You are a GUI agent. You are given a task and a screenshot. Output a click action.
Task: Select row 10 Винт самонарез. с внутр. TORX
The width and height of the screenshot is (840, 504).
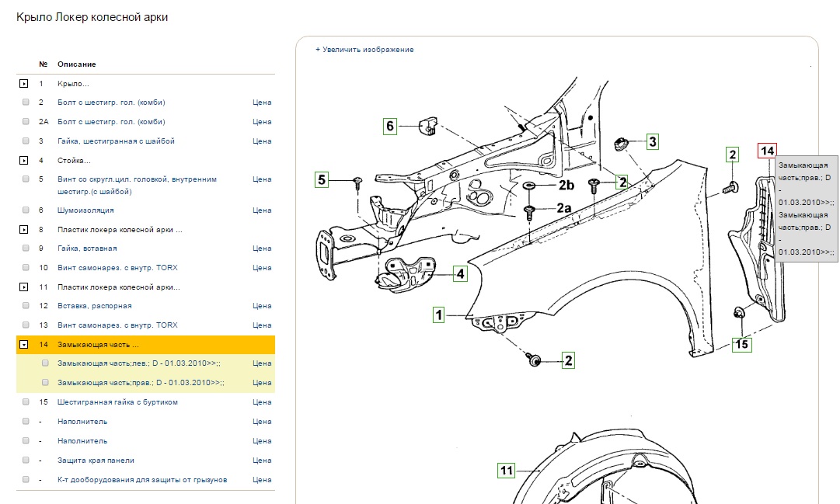(x=117, y=267)
